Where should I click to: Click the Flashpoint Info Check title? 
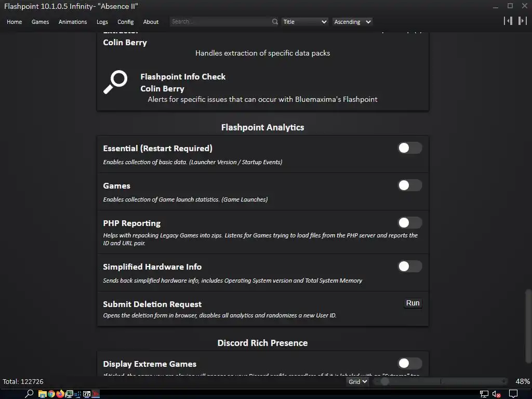(183, 77)
